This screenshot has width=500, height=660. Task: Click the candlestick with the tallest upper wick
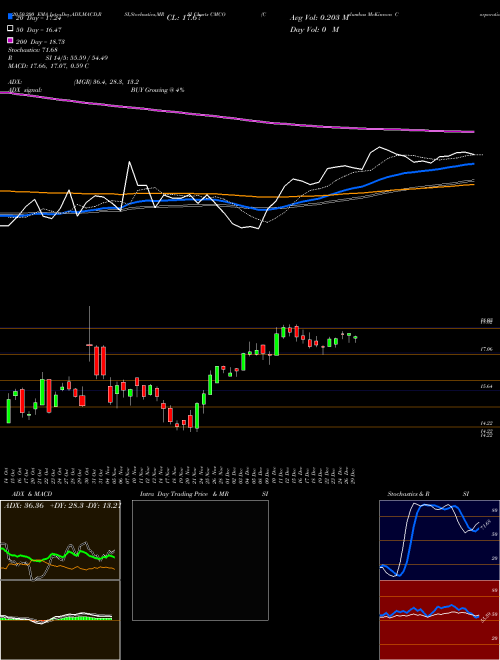[90, 345]
